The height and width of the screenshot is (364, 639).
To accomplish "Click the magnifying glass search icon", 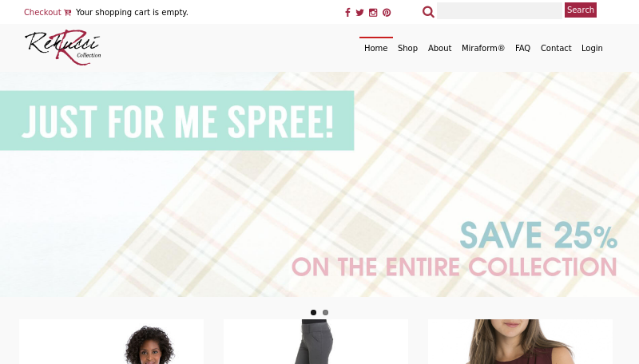I will (428, 12).
